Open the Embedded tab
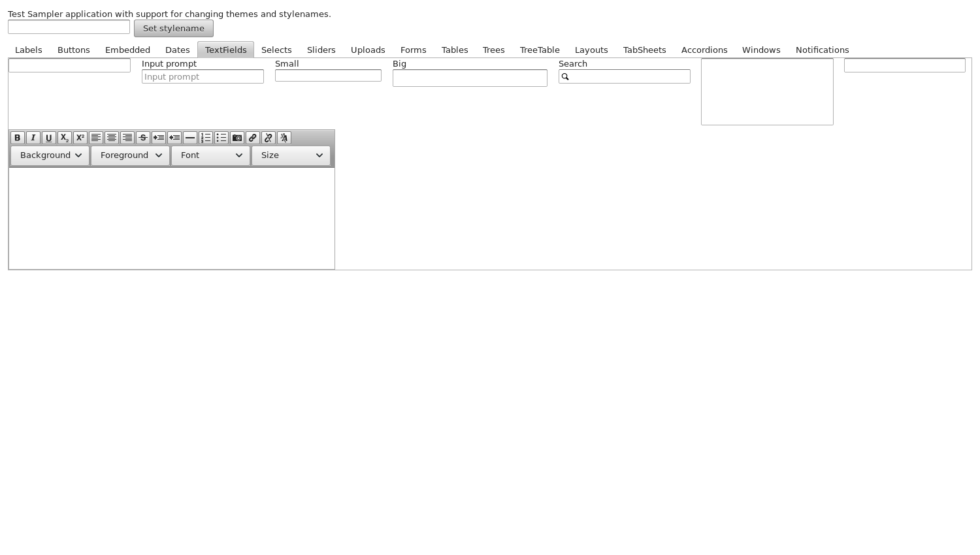The image size is (980, 555). tap(127, 50)
